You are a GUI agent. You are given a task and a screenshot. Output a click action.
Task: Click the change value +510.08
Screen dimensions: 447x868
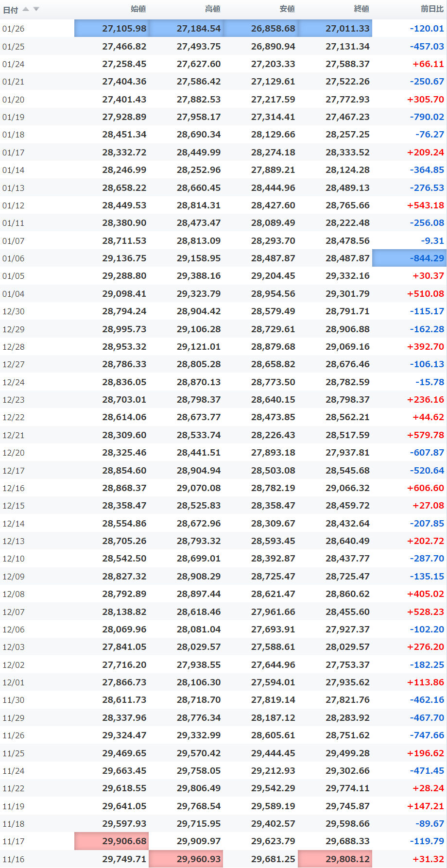coord(426,294)
